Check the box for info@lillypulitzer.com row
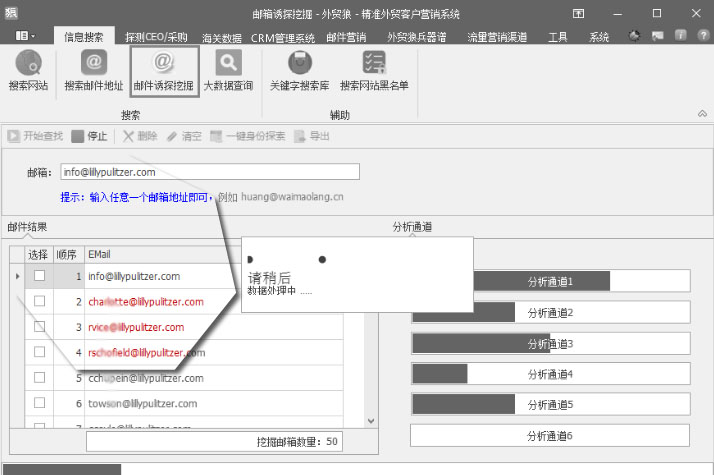 point(40,276)
